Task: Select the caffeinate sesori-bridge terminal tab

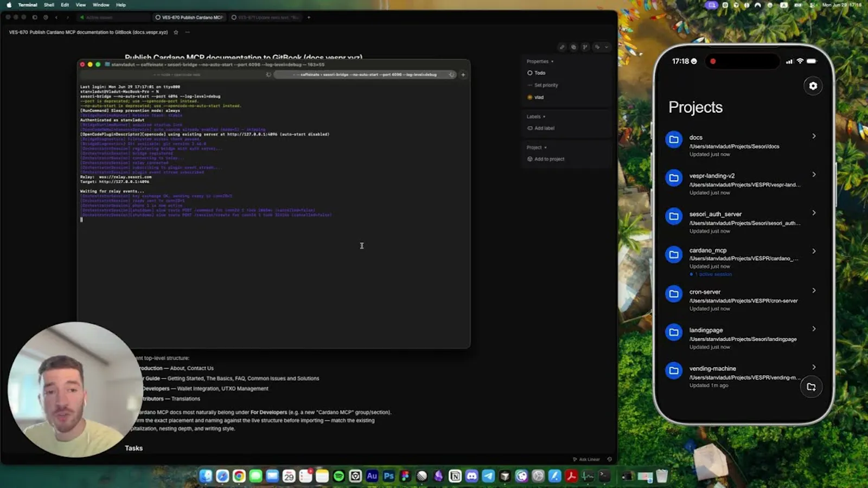Action: tap(365, 75)
